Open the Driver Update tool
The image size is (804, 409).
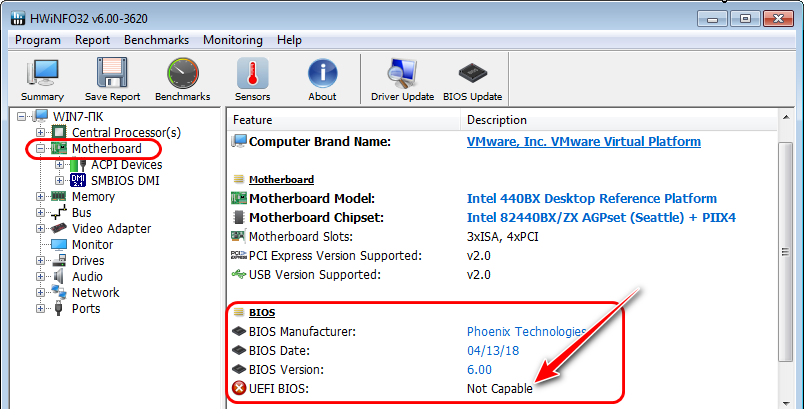pos(403,73)
